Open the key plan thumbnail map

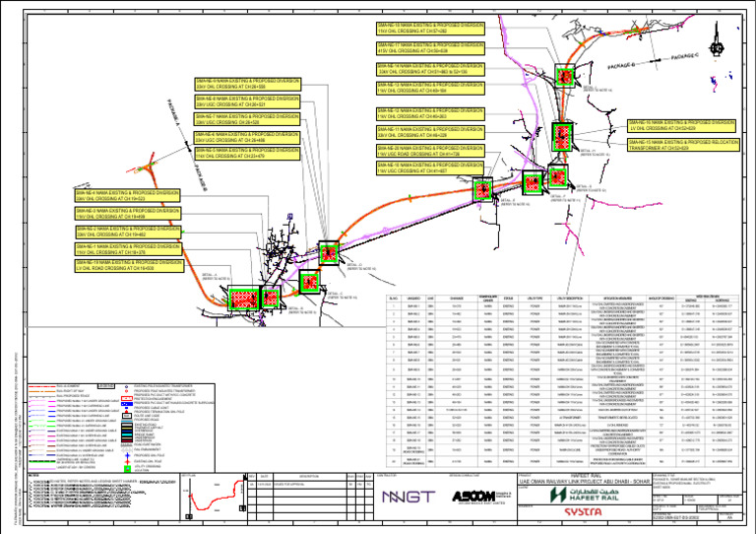tap(214, 497)
